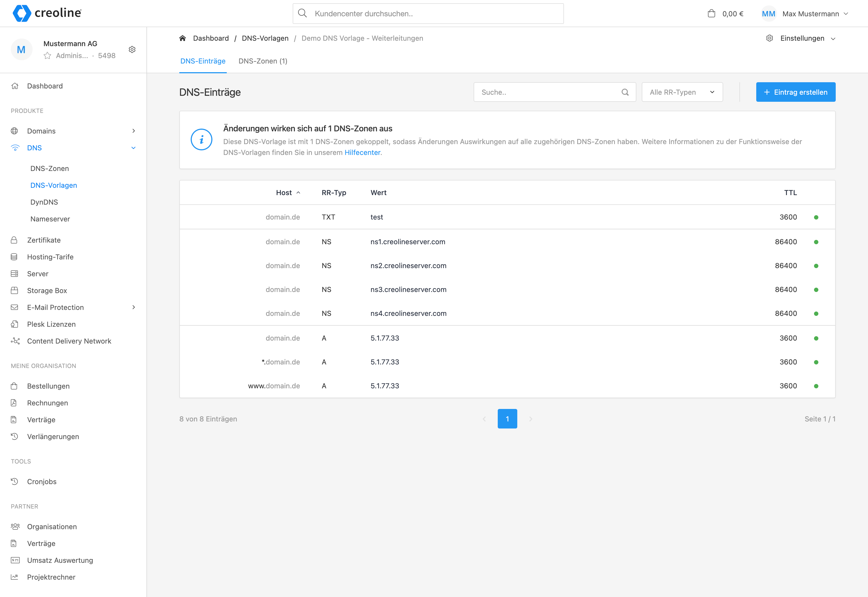Click the Projektrechner chart icon
This screenshot has height=597, width=868.
(x=15, y=577)
